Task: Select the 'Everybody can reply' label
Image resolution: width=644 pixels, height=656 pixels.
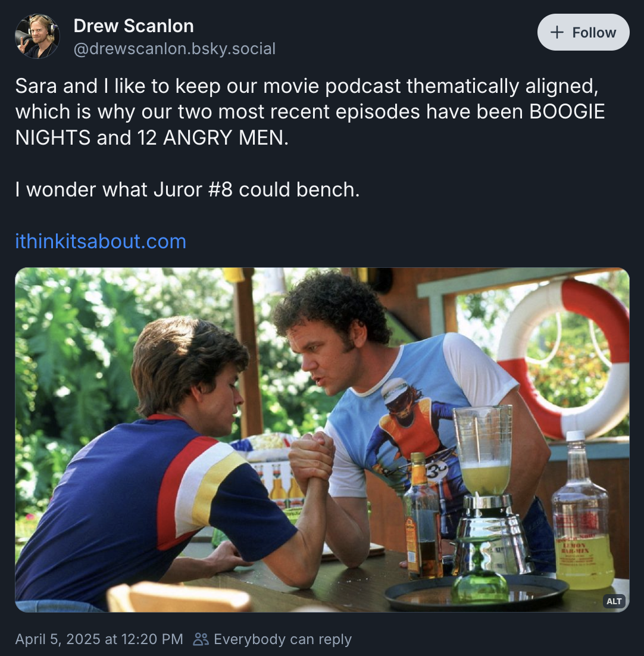Action: pos(283,639)
